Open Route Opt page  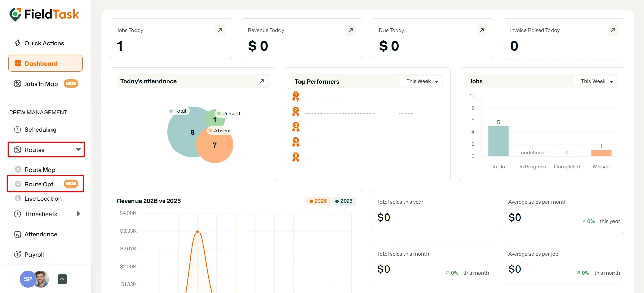point(45,184)
